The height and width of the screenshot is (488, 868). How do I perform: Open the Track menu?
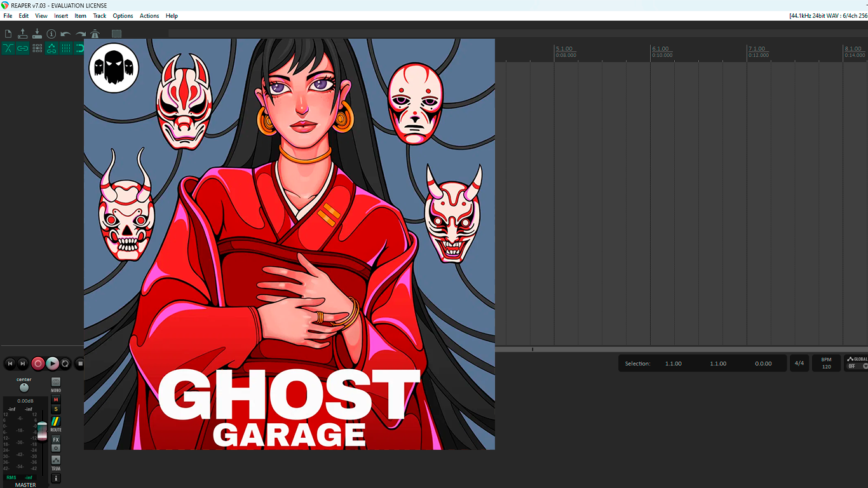(100, 16)
